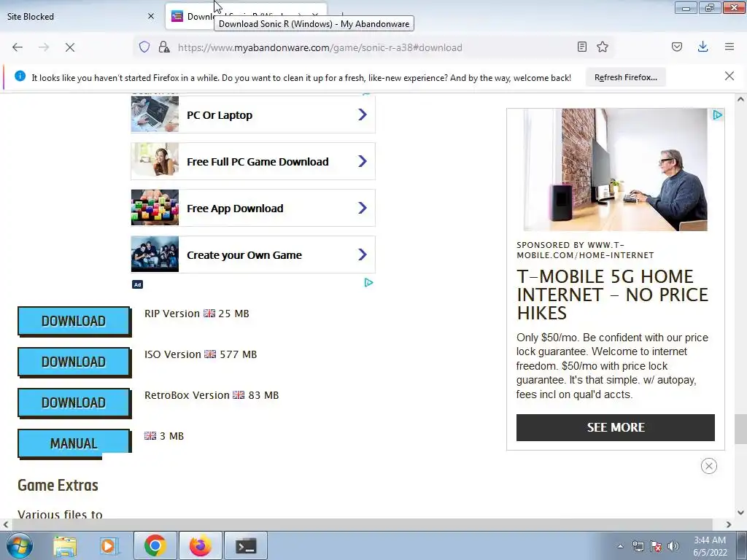Download the RIP Version 25 MB

tap(74, 321)
